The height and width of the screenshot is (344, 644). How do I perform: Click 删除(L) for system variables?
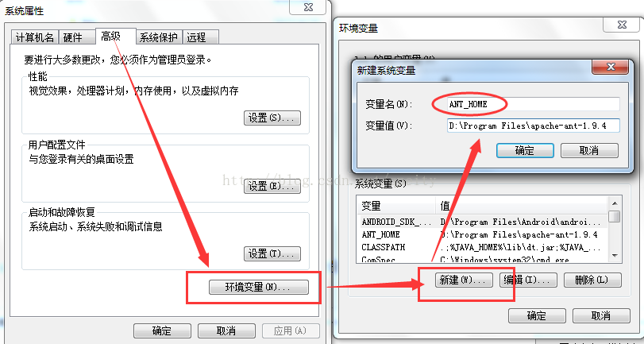pos(592,280)
